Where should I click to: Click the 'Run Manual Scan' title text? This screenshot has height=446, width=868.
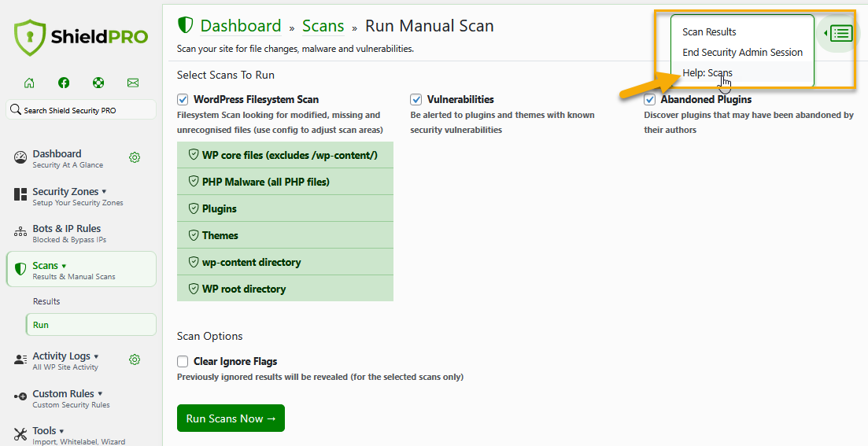pos(430,26)
